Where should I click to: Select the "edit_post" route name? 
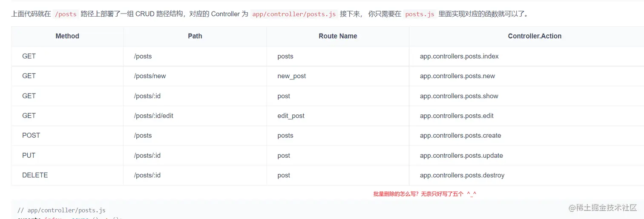click(291, 116)
